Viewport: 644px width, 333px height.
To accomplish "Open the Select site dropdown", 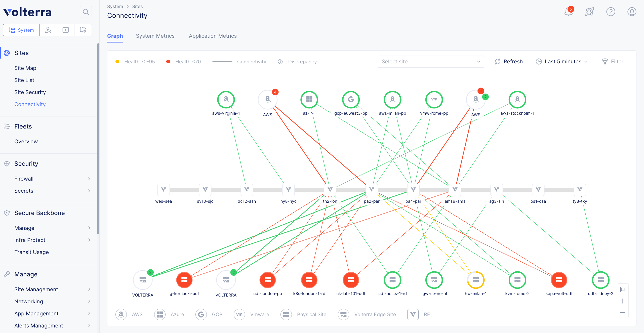I will pos(431,62).
